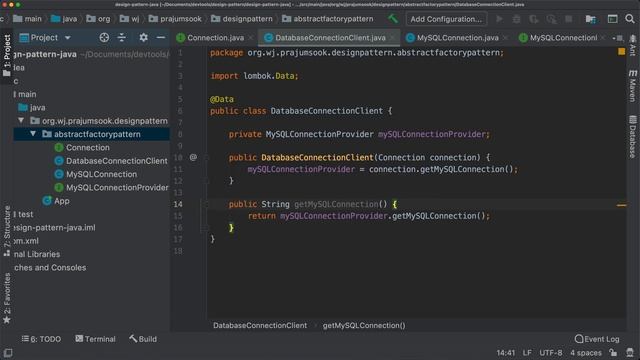The width and height of the screenshot is (640, 360).
Task: Open the Build tool window
Action: pyautogui.click(x=143, y=339)
